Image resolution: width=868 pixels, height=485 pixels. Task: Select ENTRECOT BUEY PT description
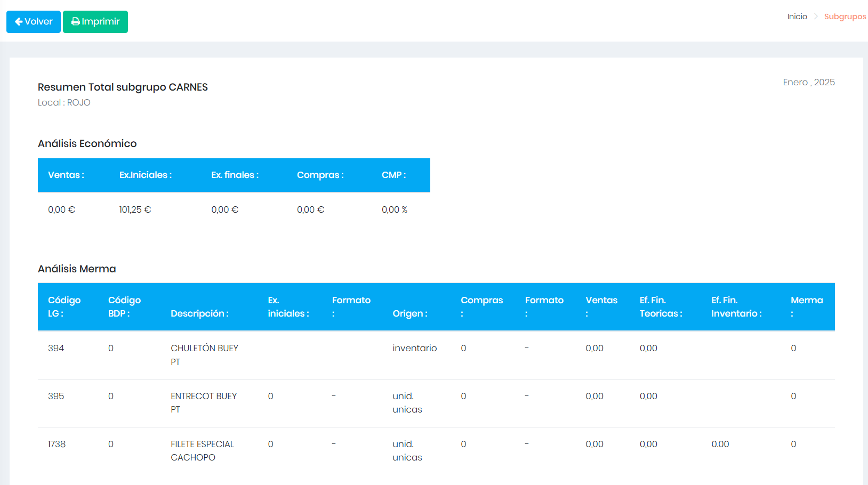(x=204, y=403)
